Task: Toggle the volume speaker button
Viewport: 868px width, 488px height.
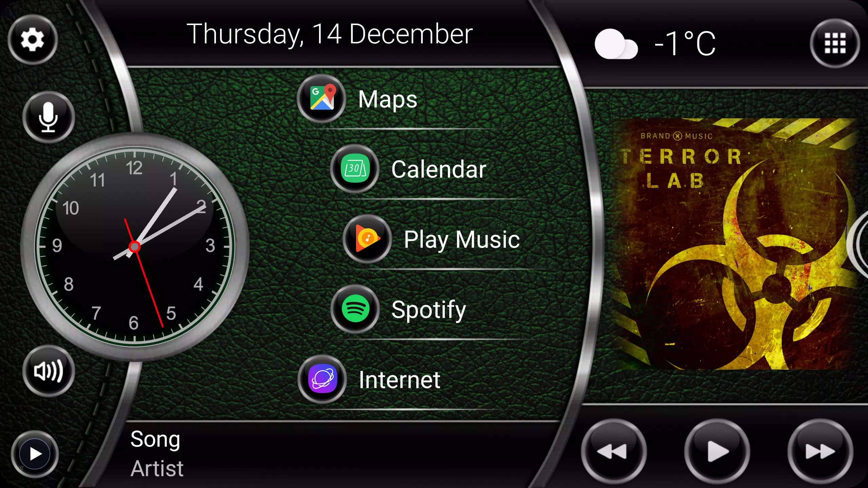Action: pyautogui.click(x=47, y=372)
